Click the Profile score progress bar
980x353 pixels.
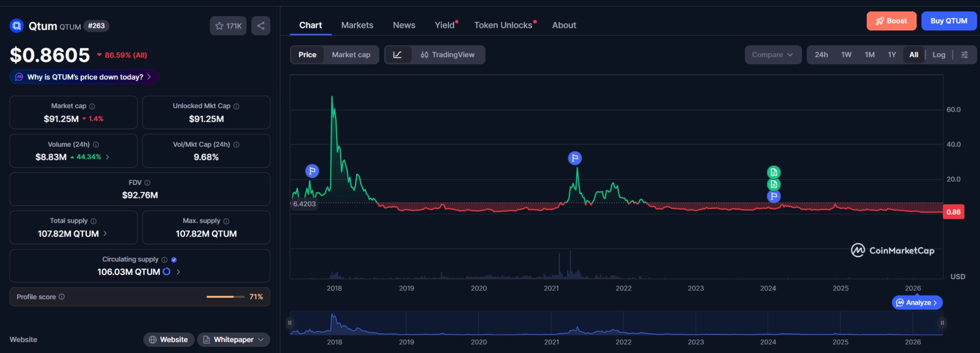[226, 297]
